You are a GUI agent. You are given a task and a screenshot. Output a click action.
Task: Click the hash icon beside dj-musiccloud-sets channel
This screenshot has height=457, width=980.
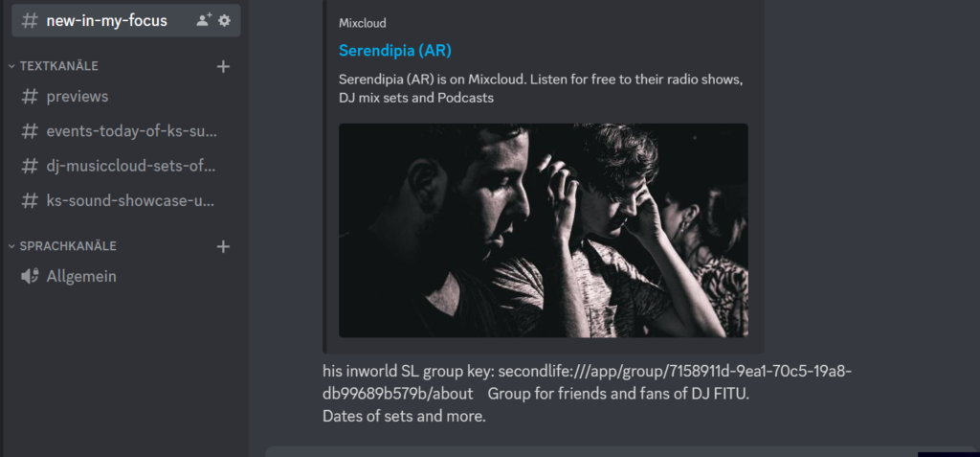tap(30, 167)
